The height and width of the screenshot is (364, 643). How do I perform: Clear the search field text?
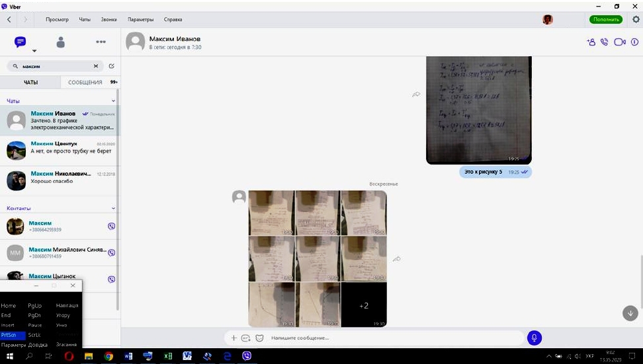point(95,66)
